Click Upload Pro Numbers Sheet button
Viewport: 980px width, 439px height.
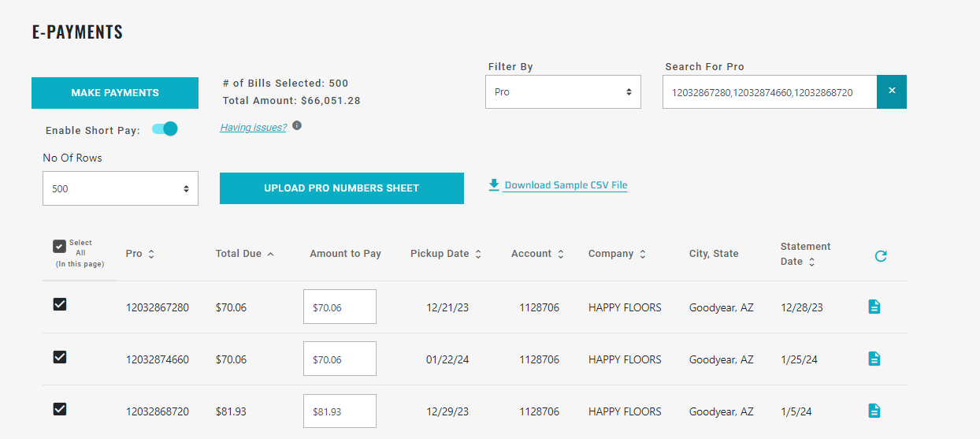click(341, 188)
